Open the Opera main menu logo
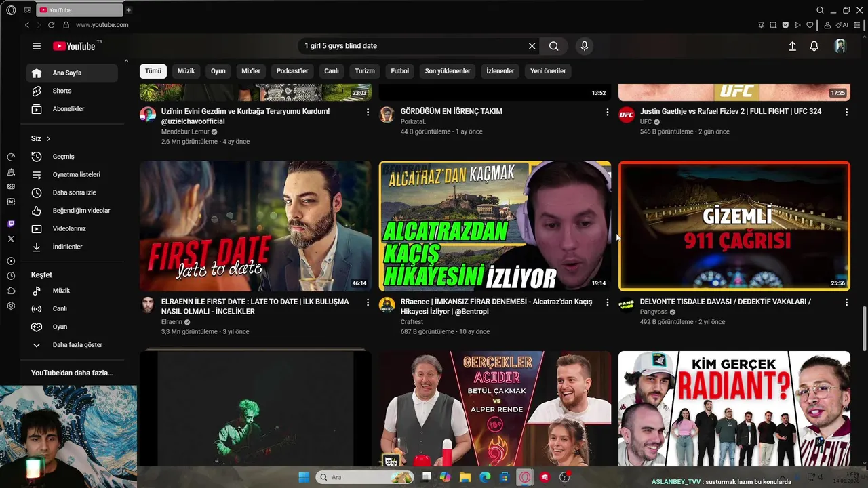Screen dimensions: 868x488 [x=10, y=9]
